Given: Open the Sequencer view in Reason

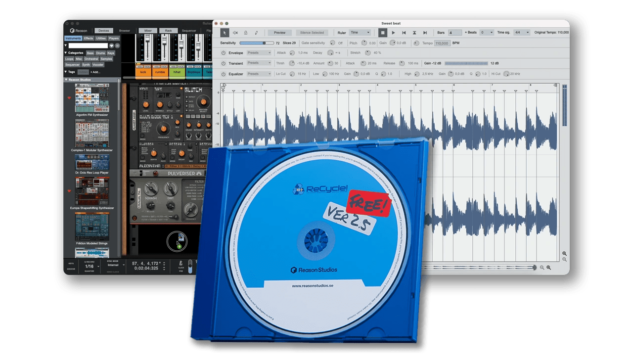Looking at the screenshot, I should coord(189,31).
